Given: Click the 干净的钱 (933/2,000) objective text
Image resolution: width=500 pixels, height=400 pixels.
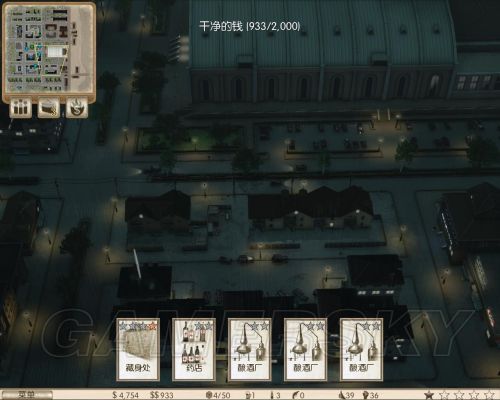Looking at the screenshot, I should [x=250, y=26].
